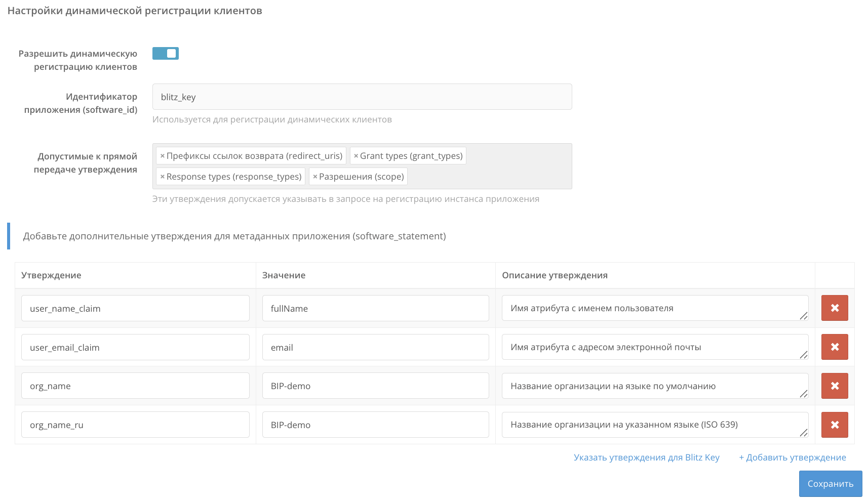The image size is (868, 504).
Task: Delete the user_name_claim row
Action: (835, 308)
